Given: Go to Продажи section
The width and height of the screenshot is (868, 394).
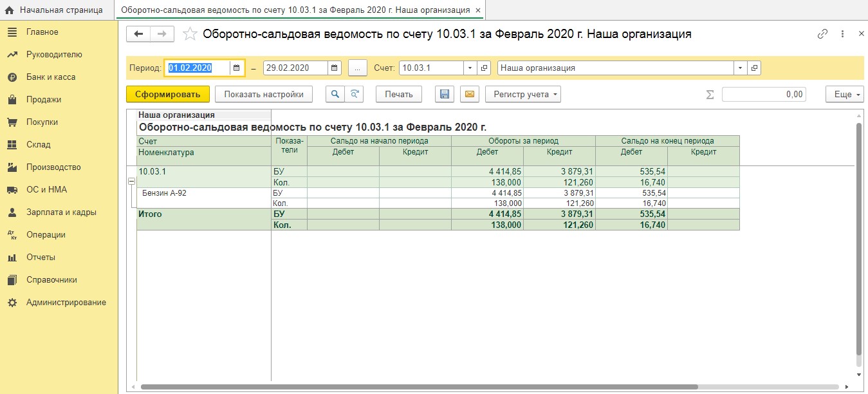Looking at the screenshot, I should (x=44, y=100).
